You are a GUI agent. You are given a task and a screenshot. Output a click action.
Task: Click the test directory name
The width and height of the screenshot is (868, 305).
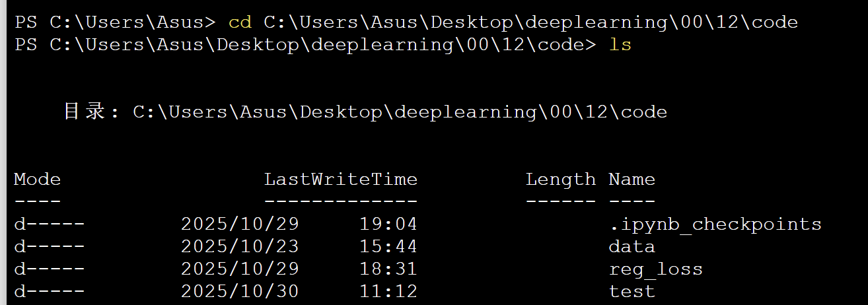click(632, 291)
